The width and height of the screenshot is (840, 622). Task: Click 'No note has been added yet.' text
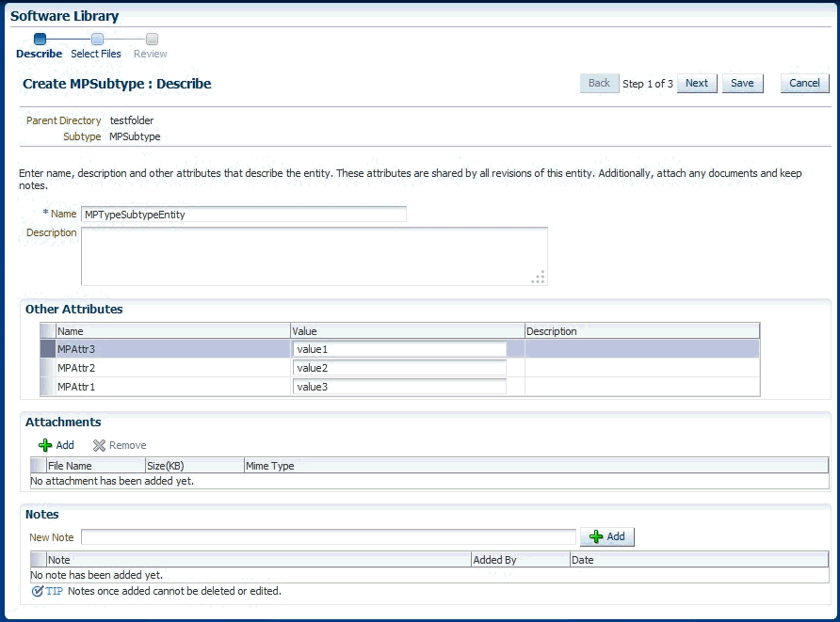click(96, 575)
